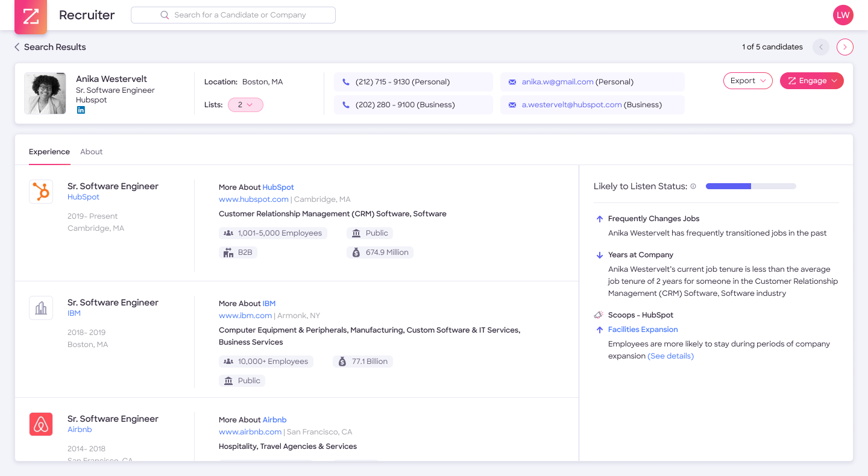Open www.hubspot.com website link
Image resolution: width=868 pixels, height=476 pixels.
tap(254, 199)
